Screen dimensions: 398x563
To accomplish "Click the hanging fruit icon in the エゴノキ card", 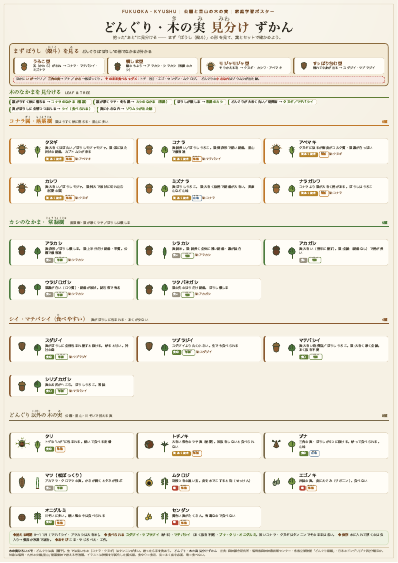I will coord(276,483).
